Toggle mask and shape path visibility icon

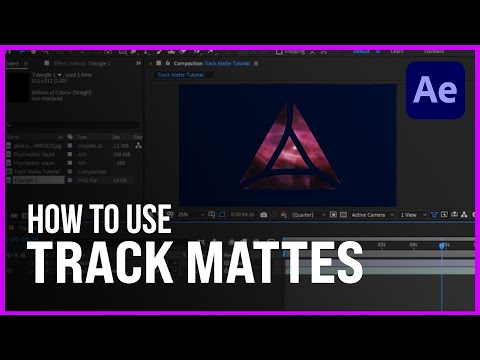pyautogui.click(x=222, y=215)
